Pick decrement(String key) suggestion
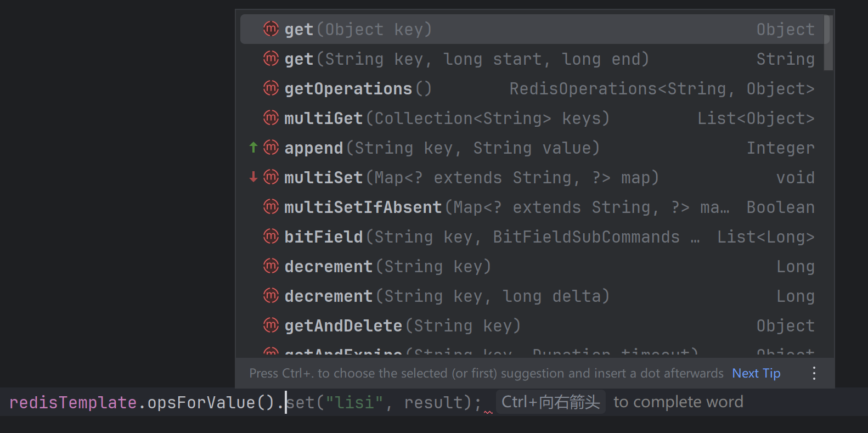 click(387, 266)
